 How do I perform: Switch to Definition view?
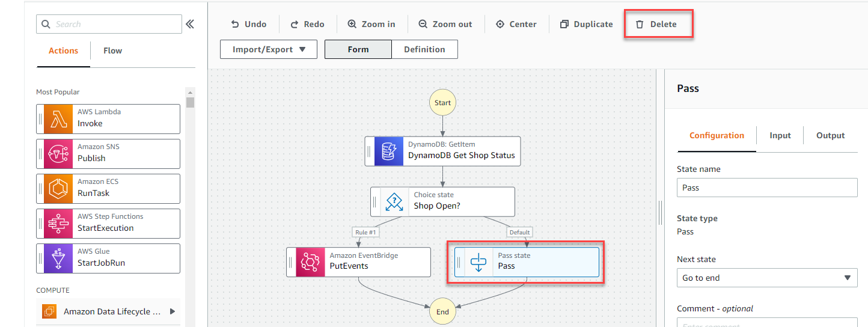pyautogui.click(x=424, y=49)
